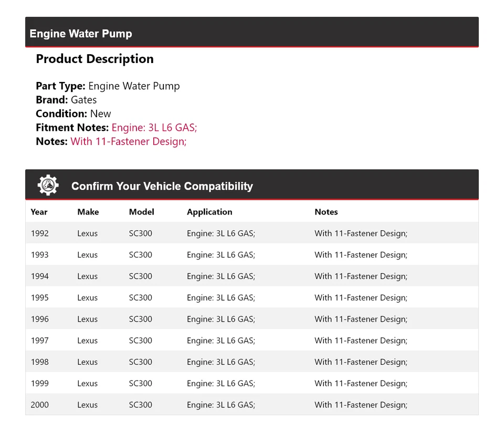This screenshot has width=504, height=432.
Task: Click the Year column header
Action: pyautogui.click(x=39, y=212)
